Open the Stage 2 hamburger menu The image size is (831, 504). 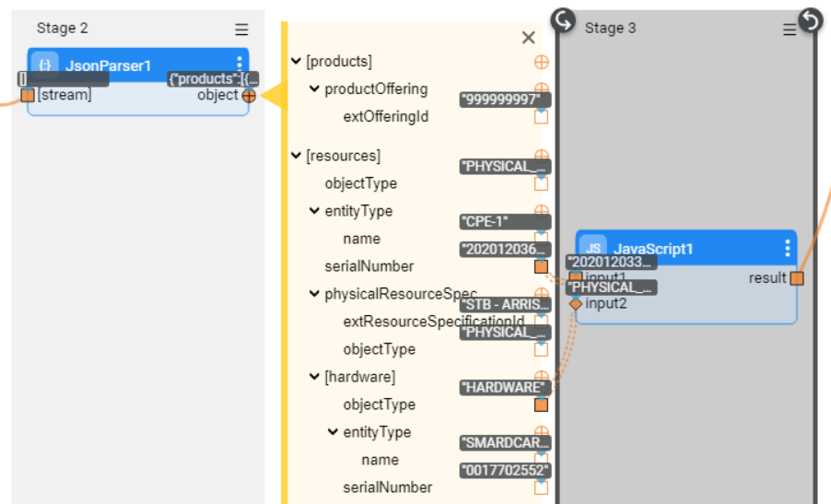241,29
